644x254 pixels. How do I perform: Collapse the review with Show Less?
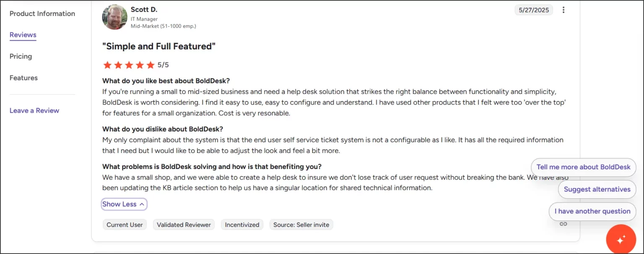click(124, 204)
